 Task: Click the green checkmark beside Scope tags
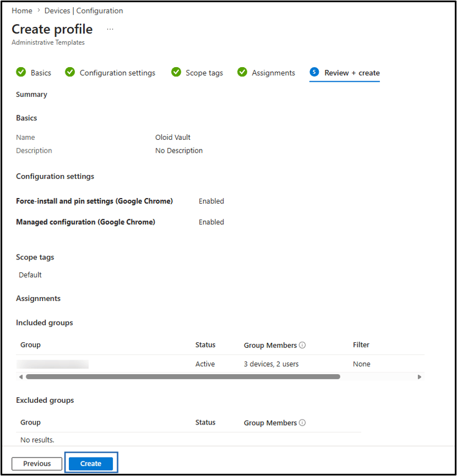(176, 72)
